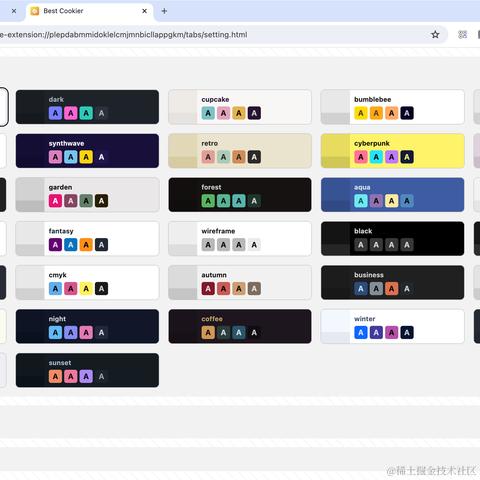This screenshot has width=480, height=480.
Task: Select the synthwave theme card
Action: coord(87,151)
